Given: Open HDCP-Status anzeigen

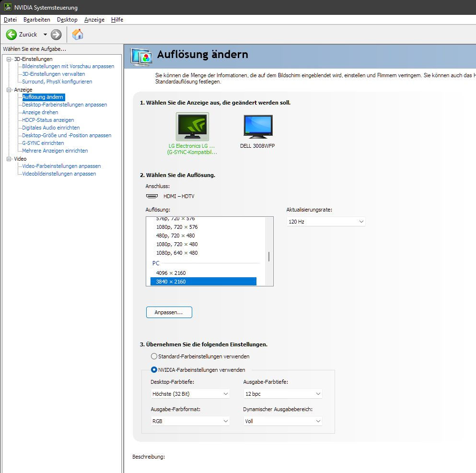Looking at the screenshot, I should [48, 120].
